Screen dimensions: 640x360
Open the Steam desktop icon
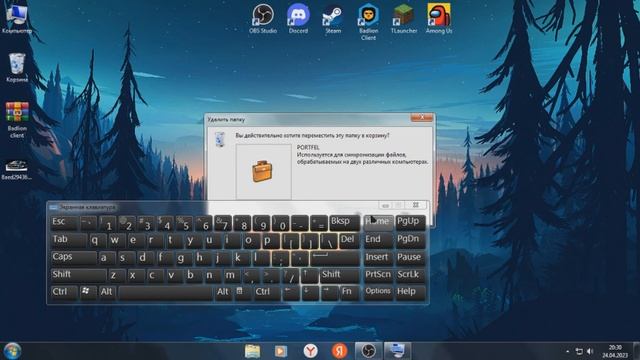pos(333,19)
